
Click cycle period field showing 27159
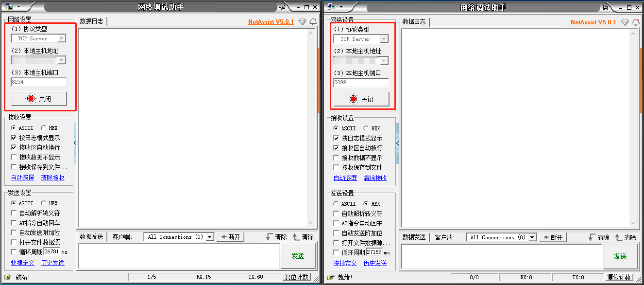click(x=374, y=252)
